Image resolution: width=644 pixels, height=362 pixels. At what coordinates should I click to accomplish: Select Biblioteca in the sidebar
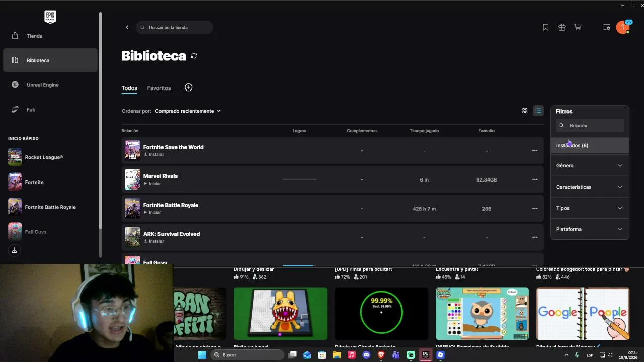point(50,60)
